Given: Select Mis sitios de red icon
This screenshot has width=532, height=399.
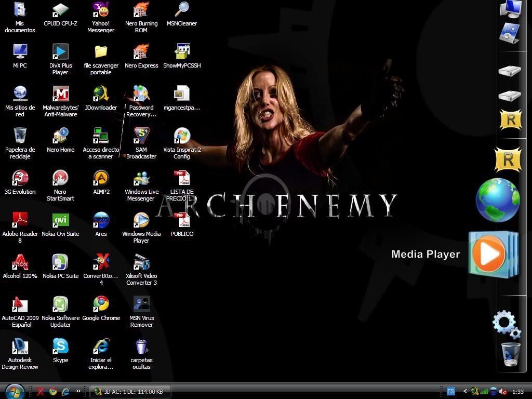Looking at the screenshot, I should (x=20, y=101).
